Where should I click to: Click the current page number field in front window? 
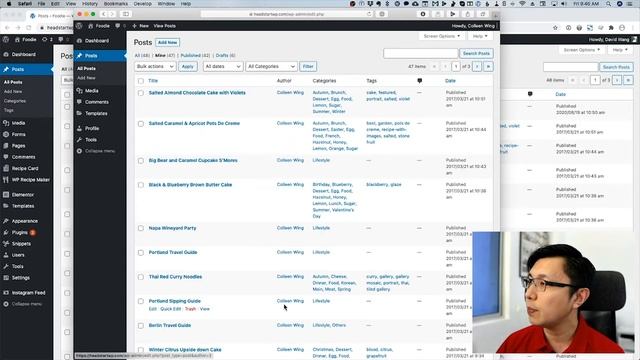pos(456,67)
